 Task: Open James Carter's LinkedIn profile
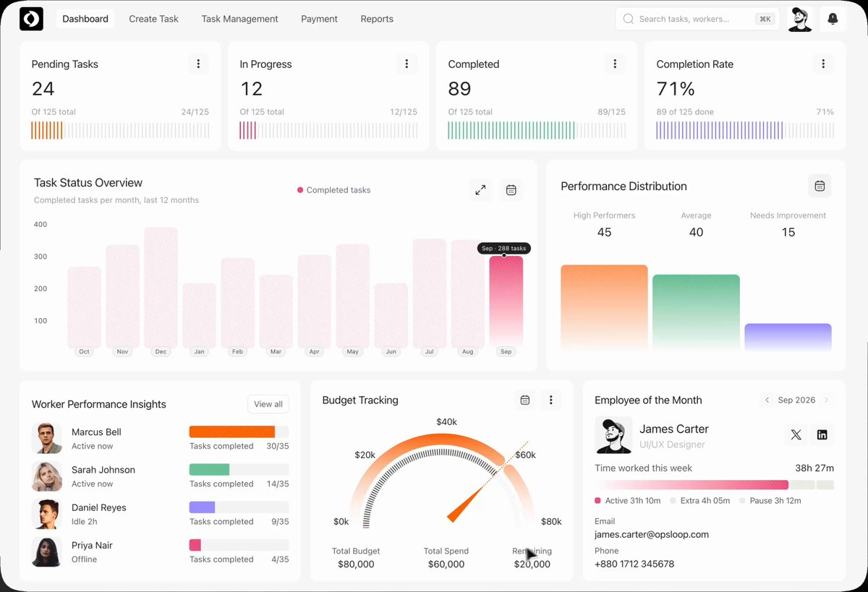(822, 434)
